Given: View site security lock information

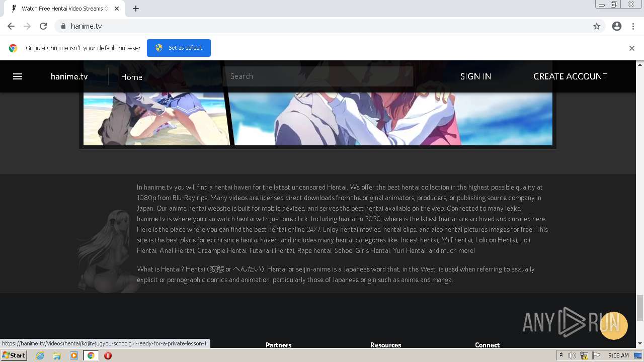Looking at the screenshot, I should point(63,26).
